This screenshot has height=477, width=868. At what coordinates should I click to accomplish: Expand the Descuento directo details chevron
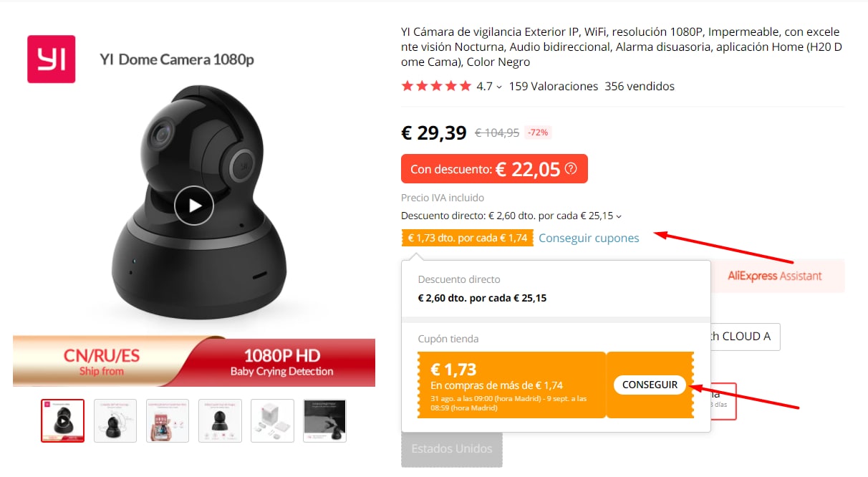point(619,216)
